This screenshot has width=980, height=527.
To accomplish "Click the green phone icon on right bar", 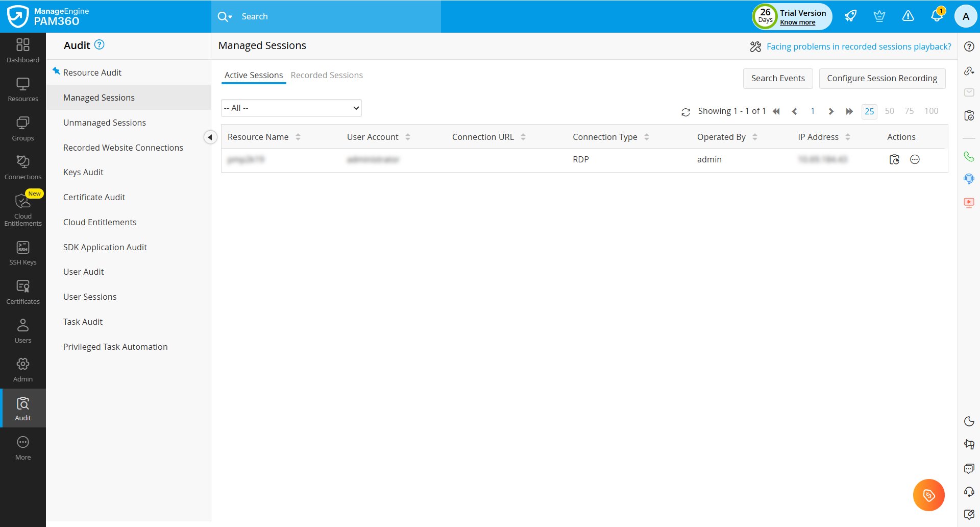I will click(x=969, y=156).
